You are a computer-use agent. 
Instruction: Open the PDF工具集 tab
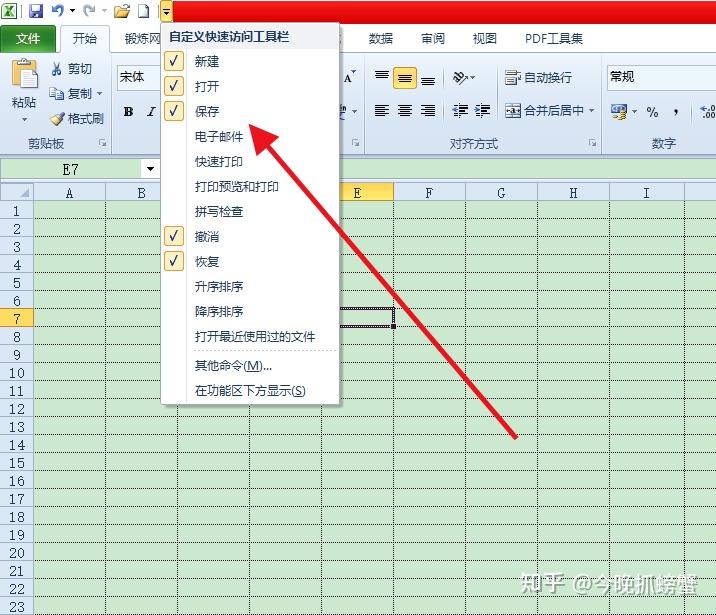[x=553, y=39]
